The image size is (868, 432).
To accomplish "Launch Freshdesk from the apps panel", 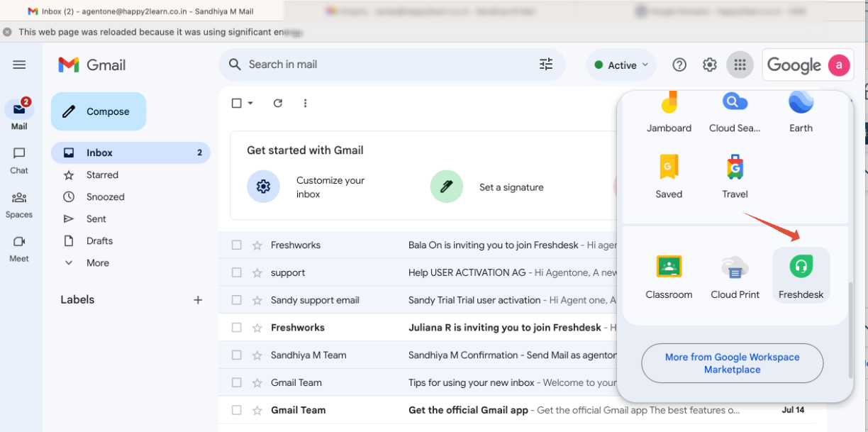I will click(x=801, y=276).
